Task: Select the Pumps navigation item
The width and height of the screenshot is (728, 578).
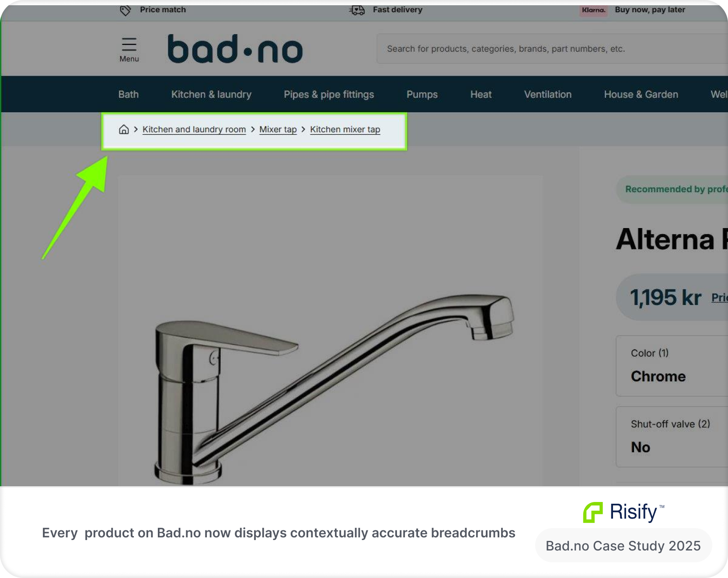Action: tap(422, 94)
